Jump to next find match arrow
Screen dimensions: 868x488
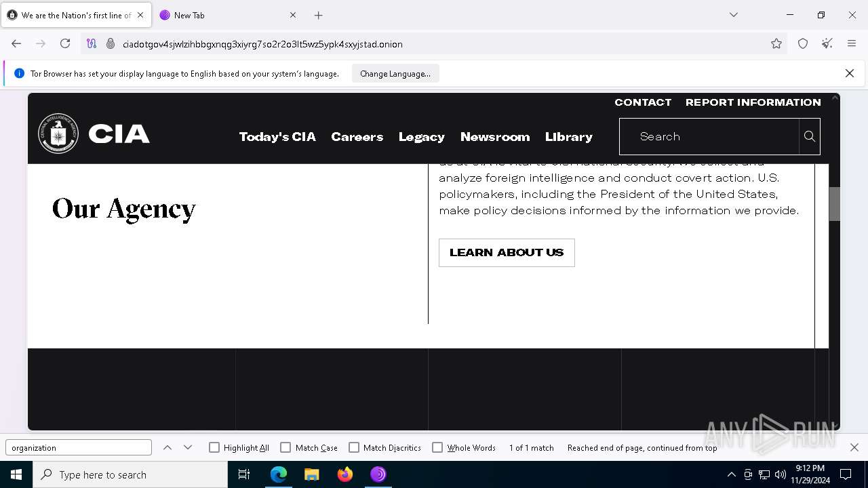tap(188, 447)
